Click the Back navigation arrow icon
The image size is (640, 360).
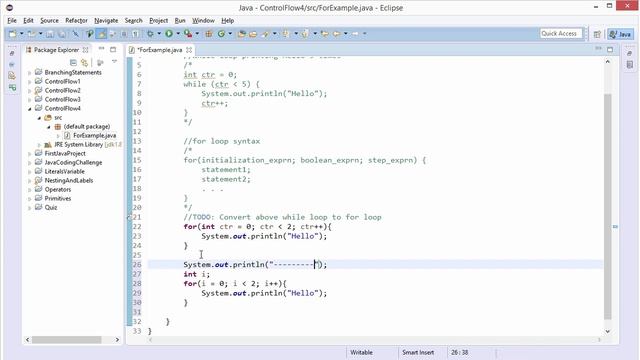pyautogui.click(x=337, y=34)
